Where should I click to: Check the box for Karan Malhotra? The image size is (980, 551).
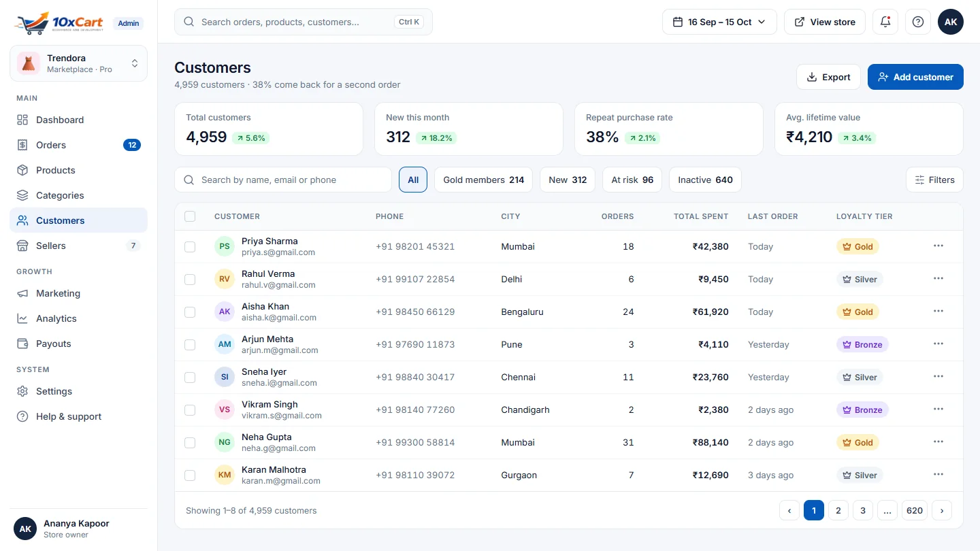point(190,475)
